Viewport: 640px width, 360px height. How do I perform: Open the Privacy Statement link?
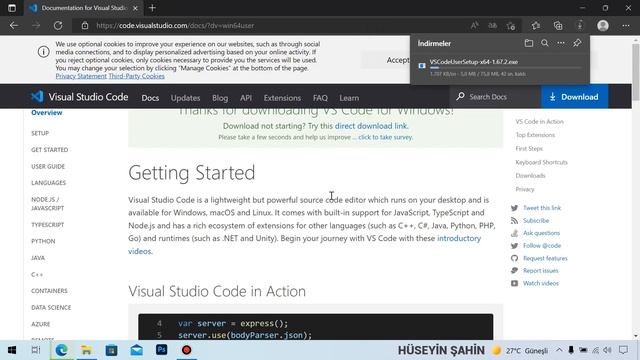tap(81, 76)
